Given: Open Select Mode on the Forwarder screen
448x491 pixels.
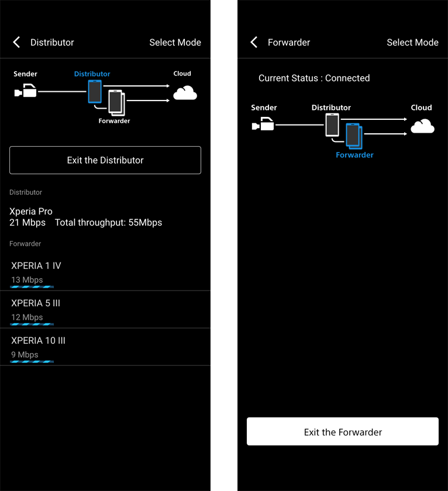Looking at the screenshot, I should [412, 42].
